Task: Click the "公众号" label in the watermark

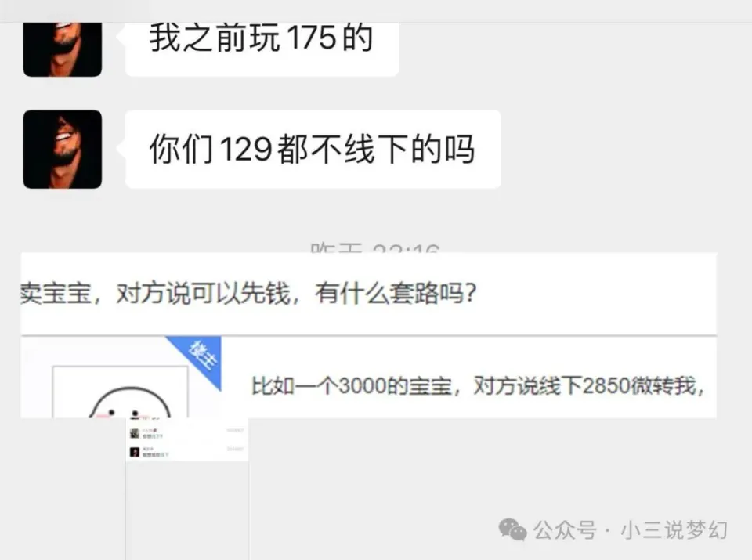Action: tap(565, 530)
